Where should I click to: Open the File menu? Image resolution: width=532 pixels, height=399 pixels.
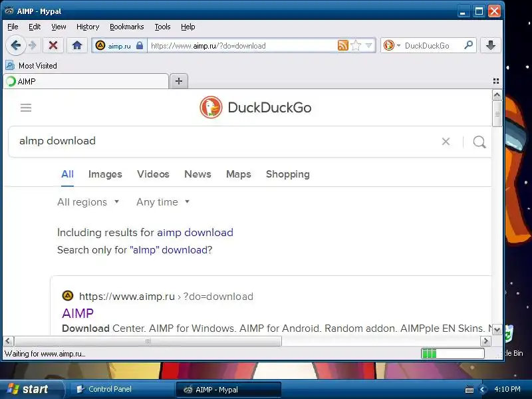tap(13, 27)
